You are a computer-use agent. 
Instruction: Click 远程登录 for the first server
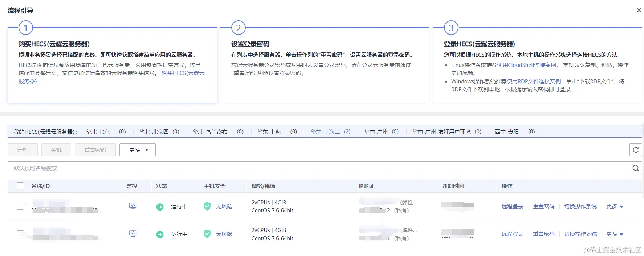coord(512,207)
